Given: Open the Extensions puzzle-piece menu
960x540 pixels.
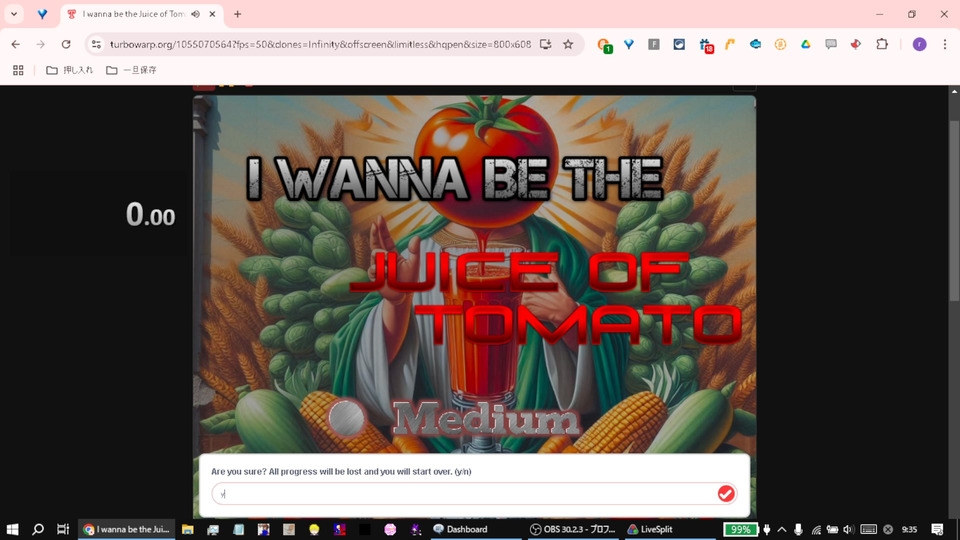Looking at the screenshot, I should point(882,44).
